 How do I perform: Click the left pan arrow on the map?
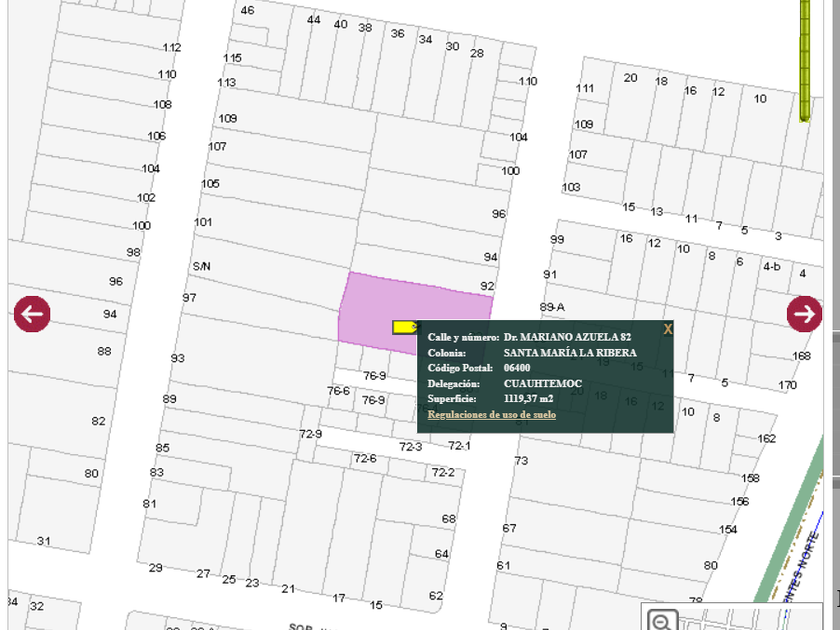32,313
